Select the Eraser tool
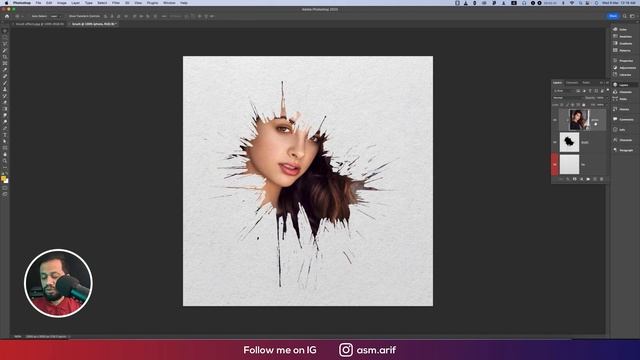The image size is (640, 360). (5, 102)
